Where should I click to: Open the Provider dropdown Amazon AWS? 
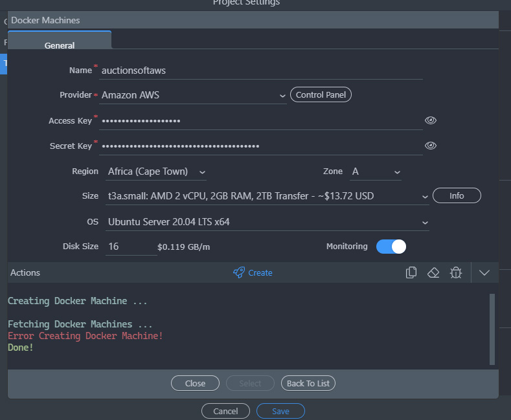192,95
